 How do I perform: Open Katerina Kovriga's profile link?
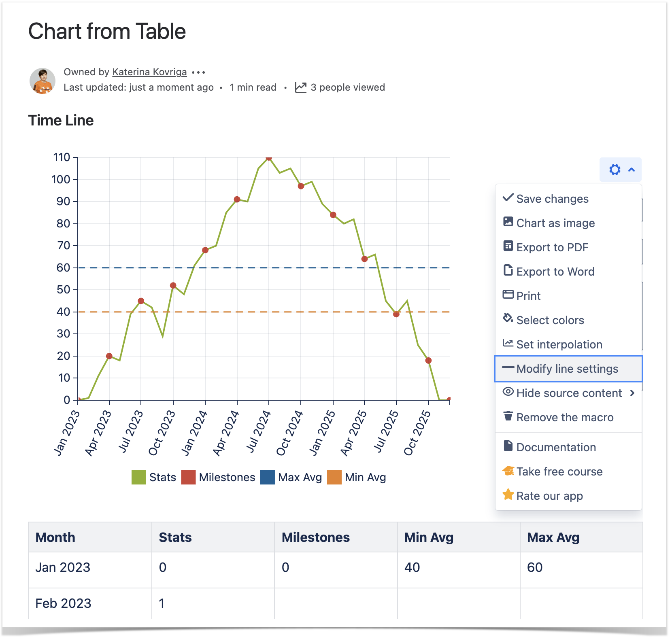pos(149,72)
